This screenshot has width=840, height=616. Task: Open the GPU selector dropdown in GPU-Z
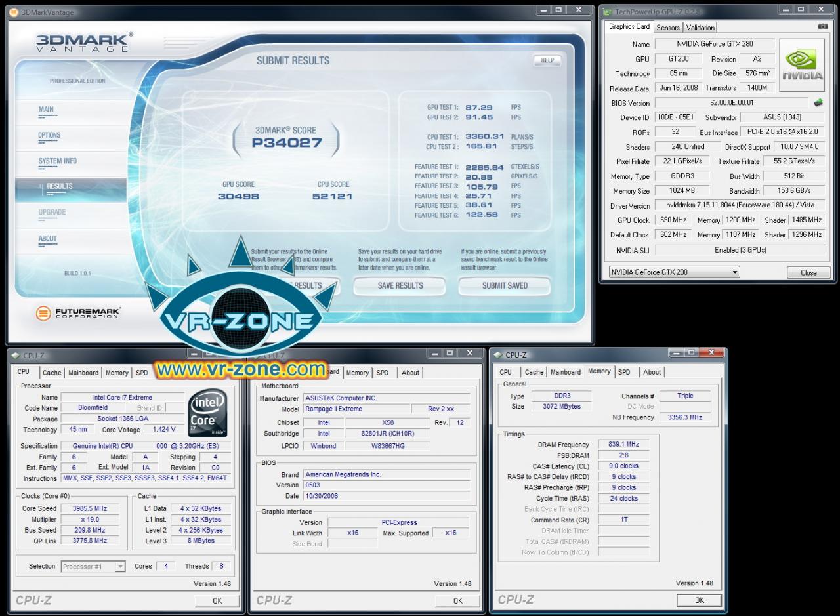[673, 272]
